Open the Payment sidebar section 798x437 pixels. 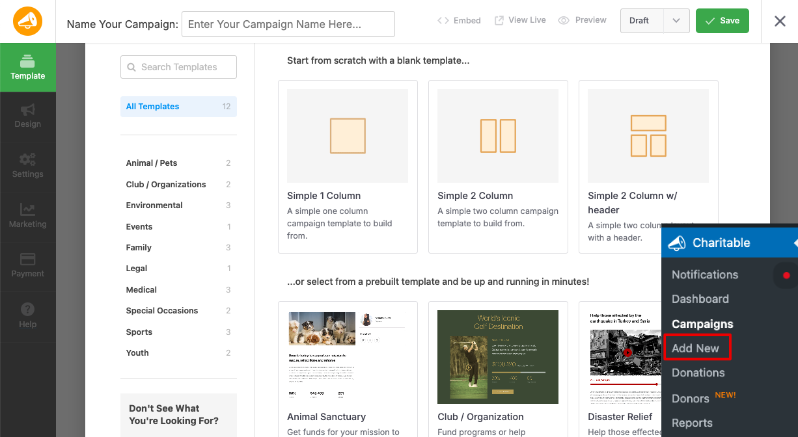pos(28,266)
